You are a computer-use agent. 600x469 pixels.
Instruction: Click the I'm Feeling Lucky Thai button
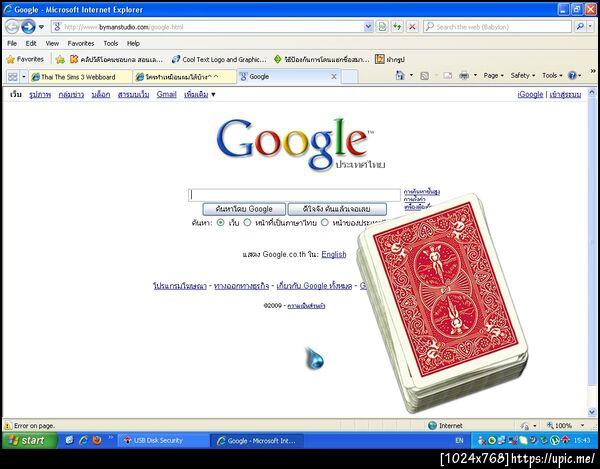click(x=337, y=209)
